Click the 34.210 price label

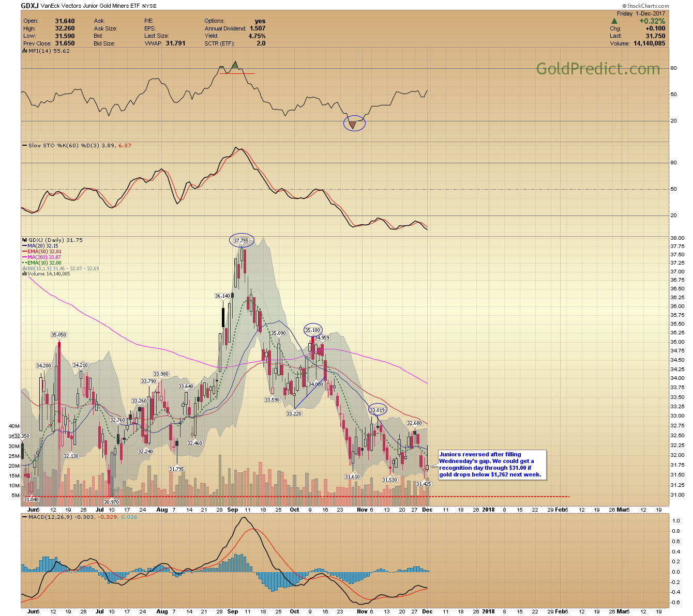coord(80,365)
